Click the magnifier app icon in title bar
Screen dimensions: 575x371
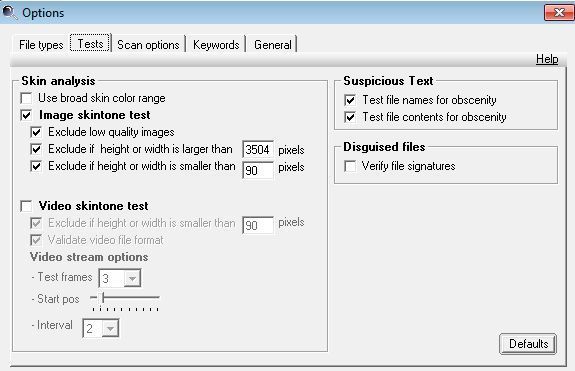click(10, 13)
